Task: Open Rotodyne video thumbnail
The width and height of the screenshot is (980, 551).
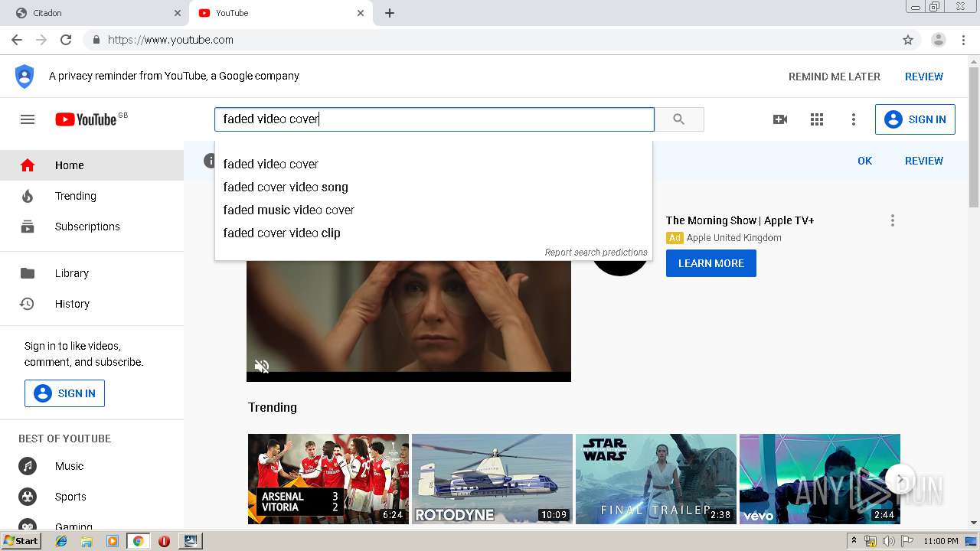Action: click(492, 479)
